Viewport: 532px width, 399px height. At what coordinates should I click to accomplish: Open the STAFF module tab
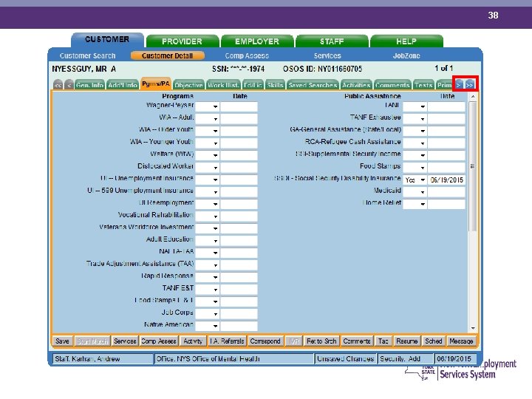pos(332,41)
